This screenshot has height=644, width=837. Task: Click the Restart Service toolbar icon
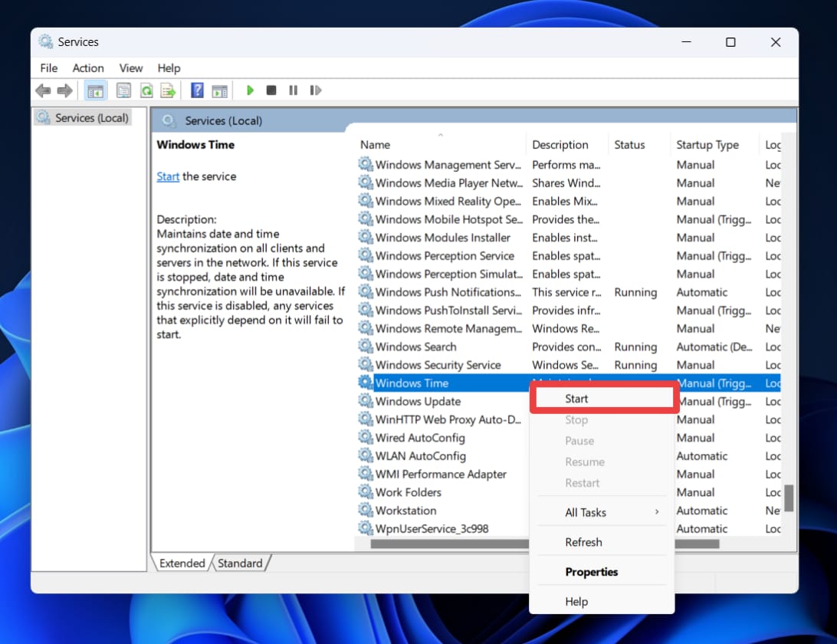pyautogui.click(x=315, y=90)
